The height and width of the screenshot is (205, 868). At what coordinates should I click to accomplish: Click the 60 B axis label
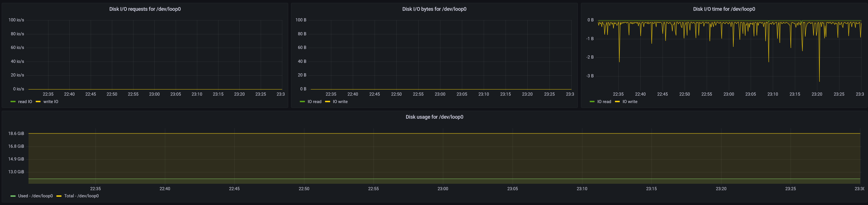302,48
